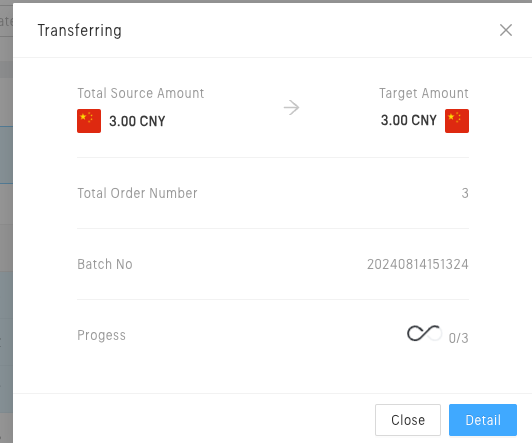Screen dimensions: 532x443
Task: Click the target China flag icon
Action: pos(457,121)
